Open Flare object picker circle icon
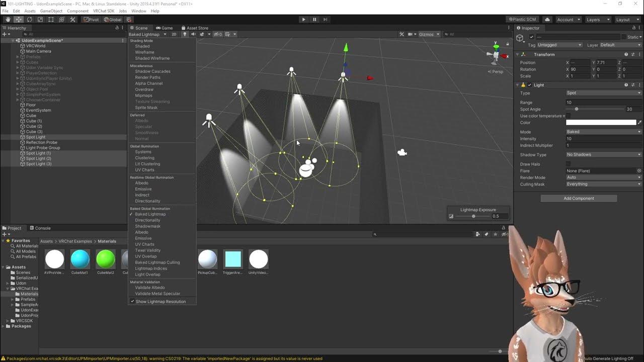Viewport: 644px width, 362px height. [x=639, y=171]
